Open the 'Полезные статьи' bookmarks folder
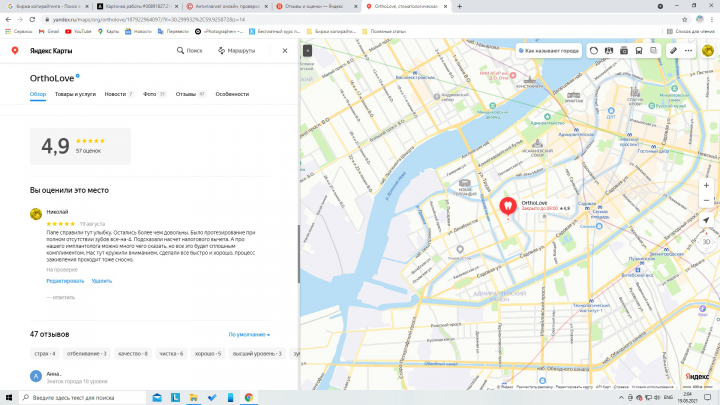 click(384, 31)
